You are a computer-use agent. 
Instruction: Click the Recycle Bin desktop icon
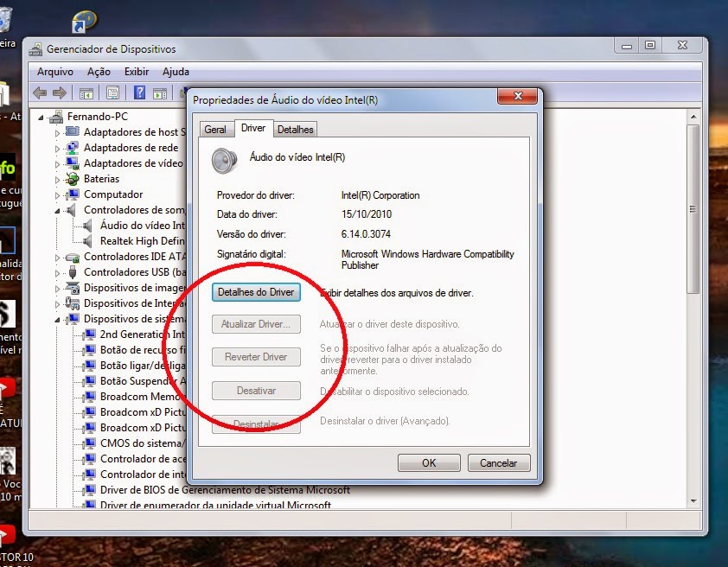tap(5, 20)
